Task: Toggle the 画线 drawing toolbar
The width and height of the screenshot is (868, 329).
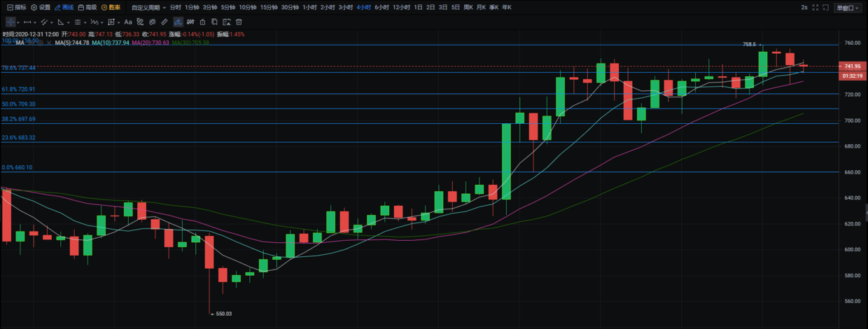Action: point(64,7)
